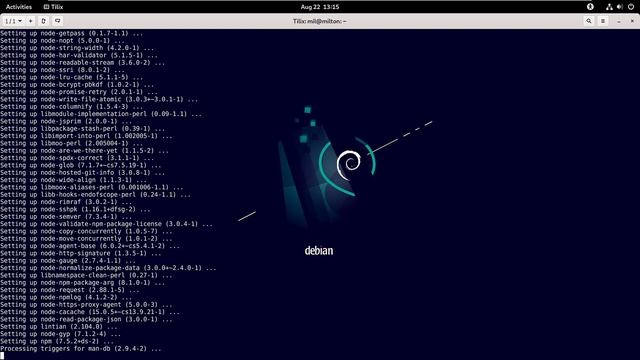Click line 'Setting up node-copy-concurrently'
640x360 pixels.
pos(86,231)
